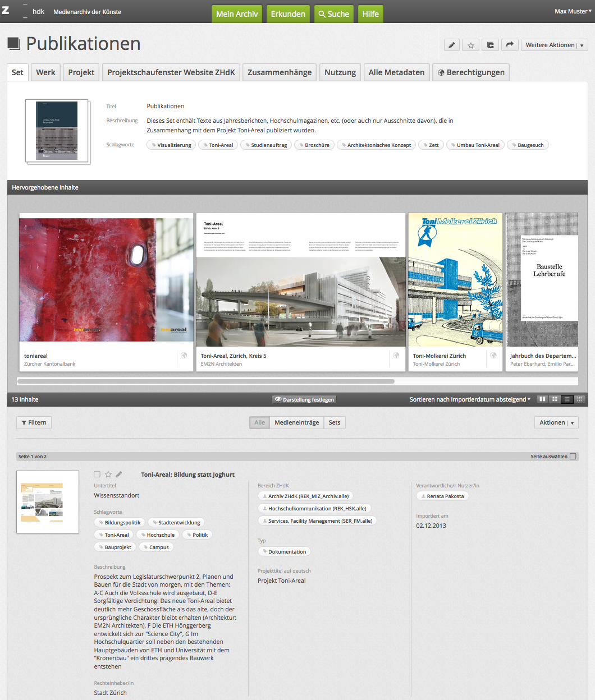Expand the sort by Importierdatum dropdown
This screenshot has height=700, width=595.
click(x=470, y=399)
